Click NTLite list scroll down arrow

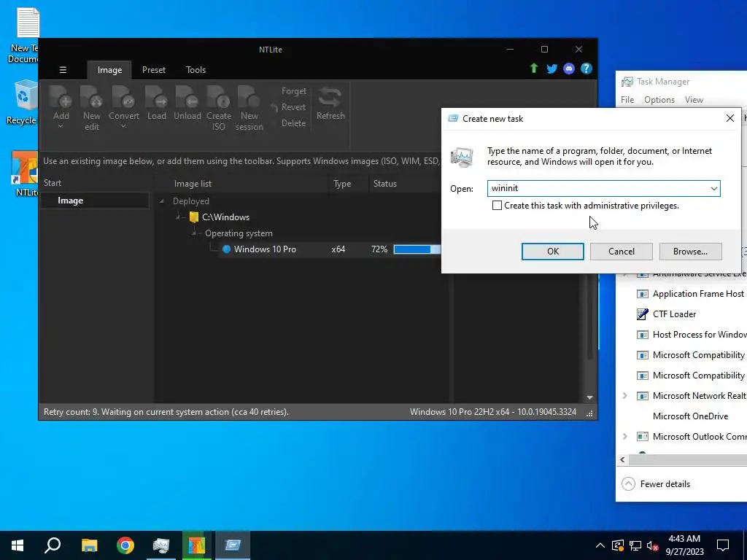tap(589, 397)
